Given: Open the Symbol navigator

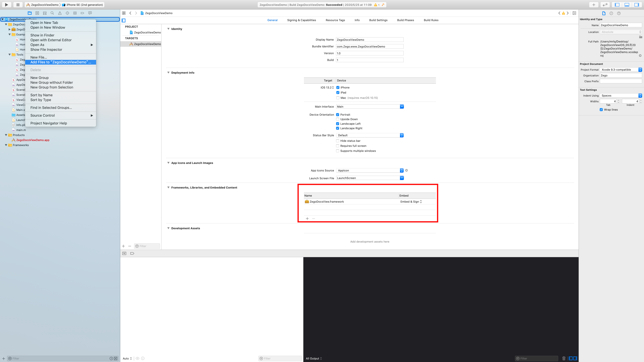Looking at the screenshot, I should coord(45,13).
